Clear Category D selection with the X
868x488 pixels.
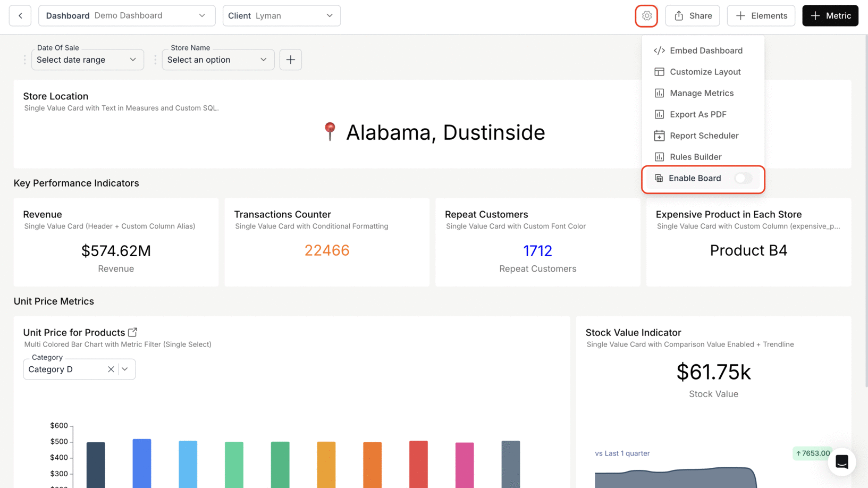pyautogui.click(x=111, y=369)
